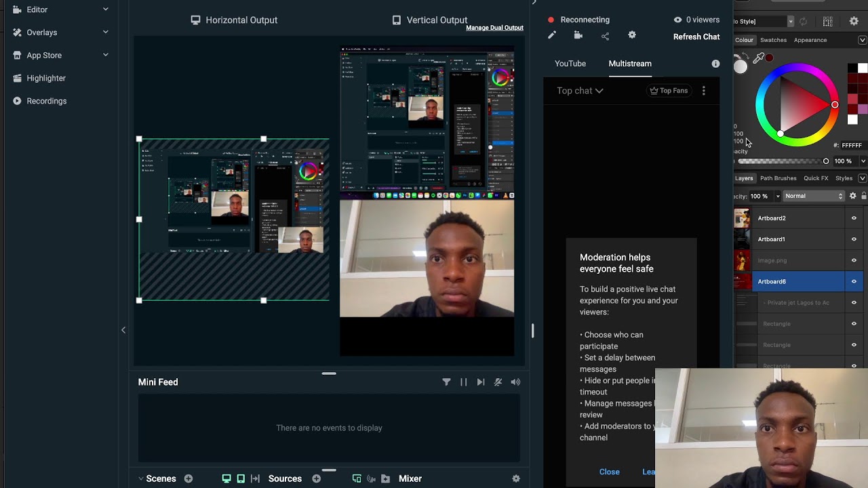This screenshot has width=868, height=488.
Task: Open the Manage Dual Output link
Action: tap(494, 28)
